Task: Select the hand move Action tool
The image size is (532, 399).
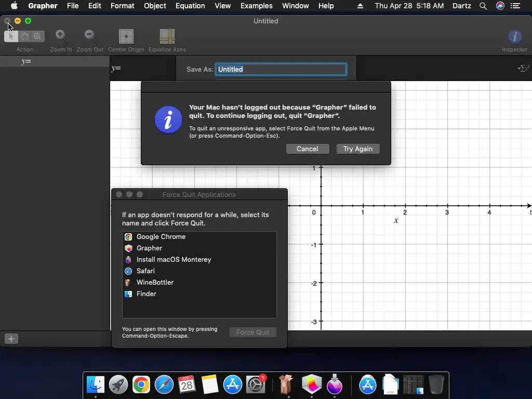Action: (24, 36)
